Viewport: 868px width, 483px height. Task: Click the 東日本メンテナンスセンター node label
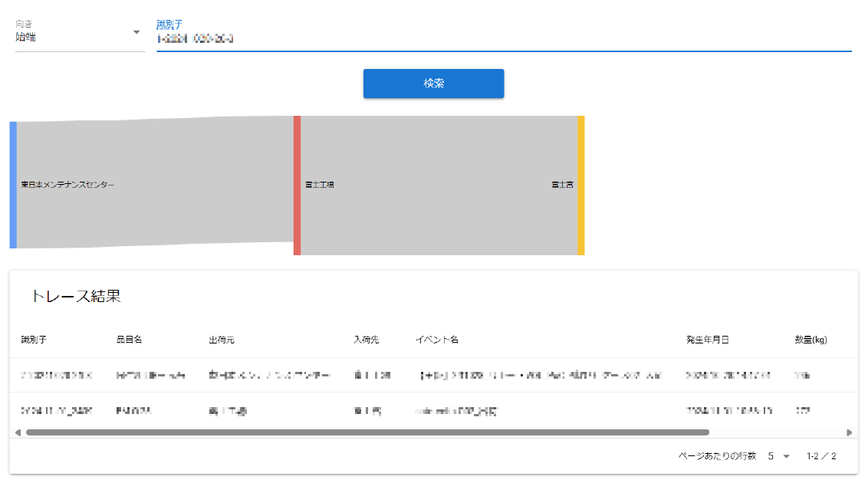pos(67,185)
